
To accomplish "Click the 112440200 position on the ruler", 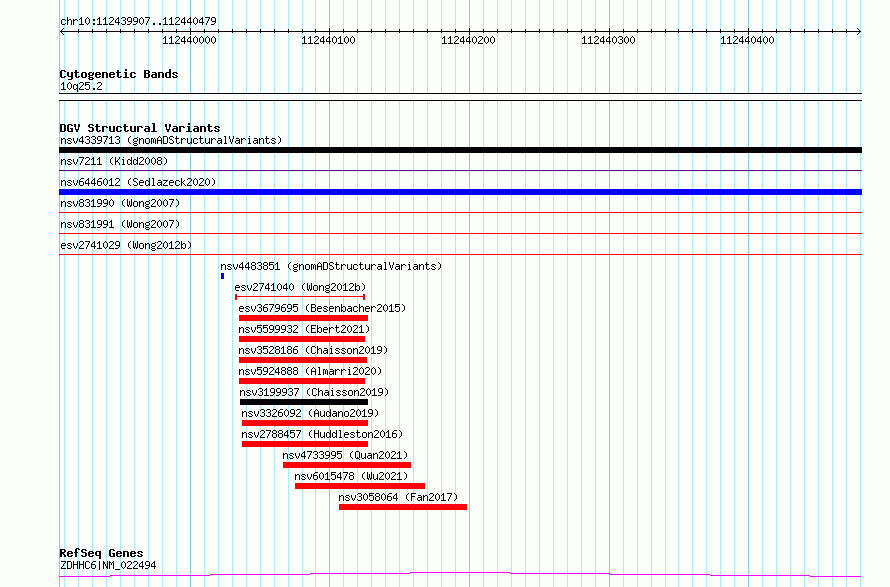I will tap(468, 40).
